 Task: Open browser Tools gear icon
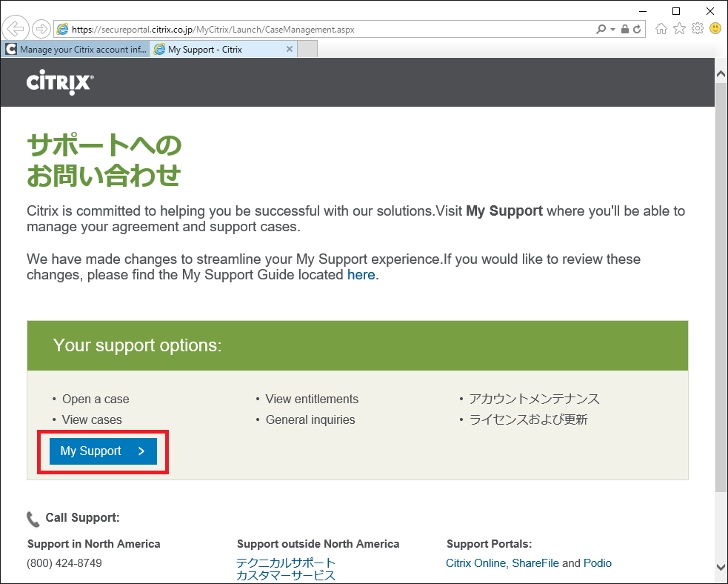(x=697, y=29)
